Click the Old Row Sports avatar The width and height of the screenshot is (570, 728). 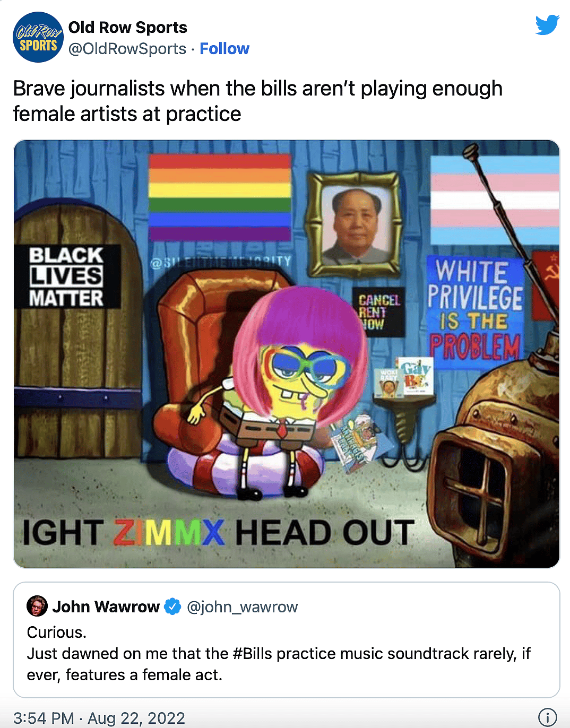[x=38, y=37]
